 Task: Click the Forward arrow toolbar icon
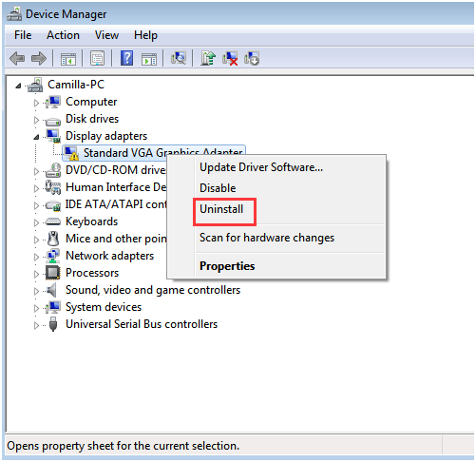[x=39, y=59]
